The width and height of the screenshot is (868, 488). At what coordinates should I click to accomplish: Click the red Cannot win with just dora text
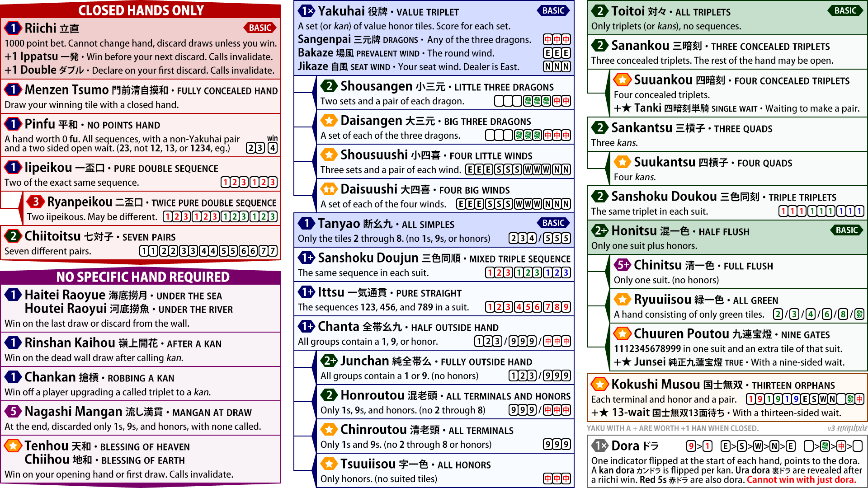click(802, 479)
